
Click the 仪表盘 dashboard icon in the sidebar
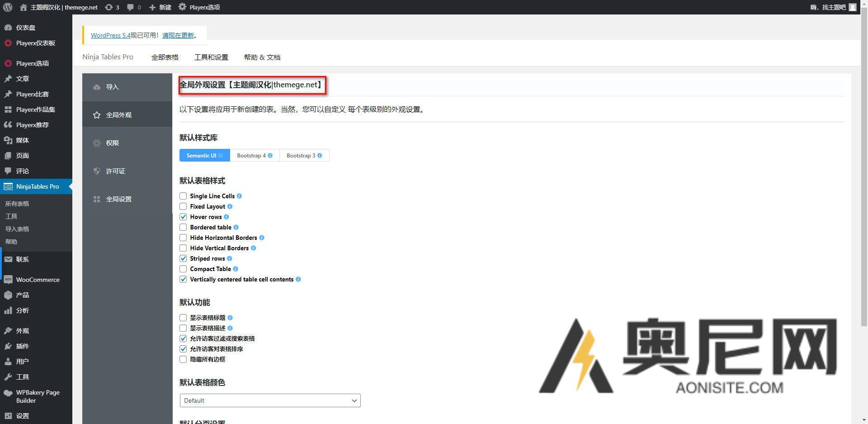pos(8,28)
